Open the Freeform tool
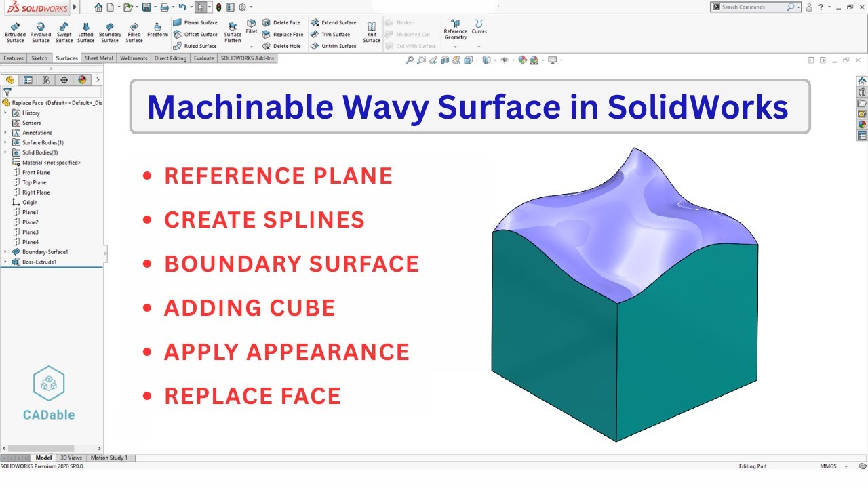This screenshot has height=488, width=868. (157, 29)
